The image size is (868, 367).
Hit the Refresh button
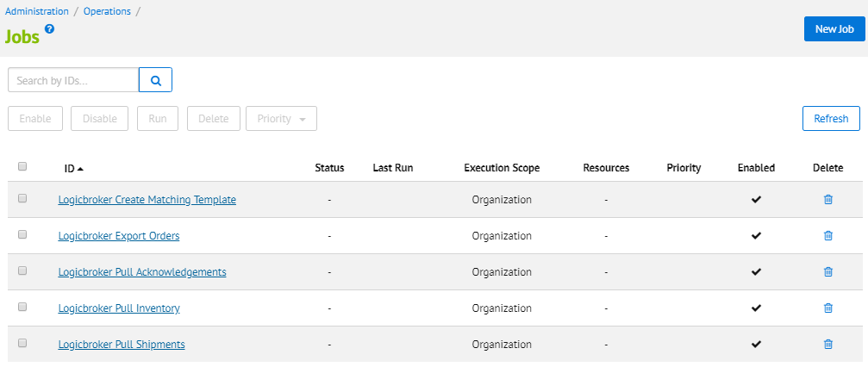point(830,119)
